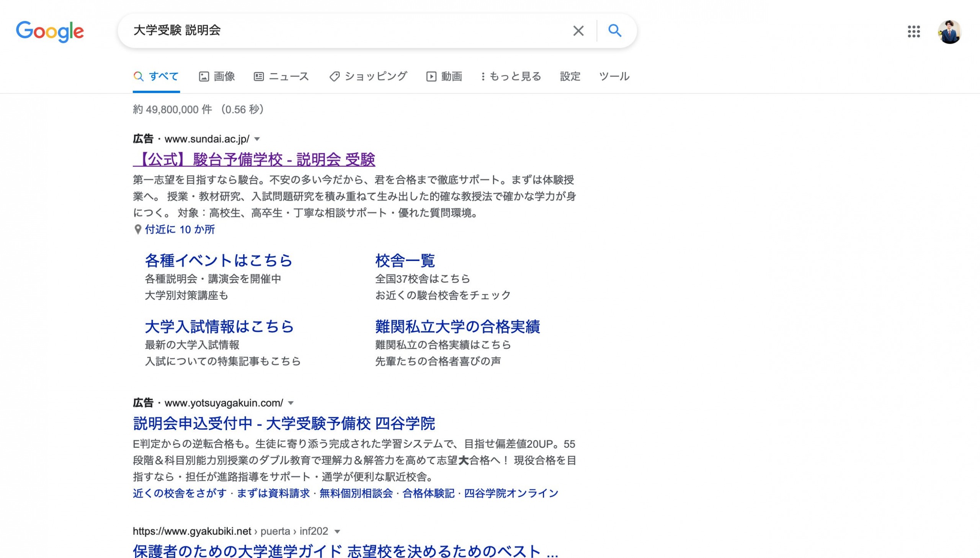
Task: Click the 四谷学院オンライン link
Action: [x=511, y=493]
